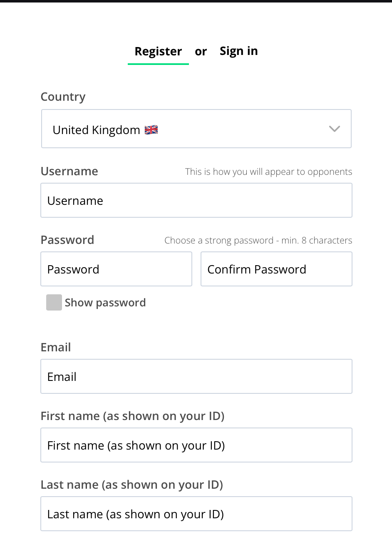The height and width of the screenshot is (542, 392).
Task: Click the bold "Password" heading label
Action: 67,240
